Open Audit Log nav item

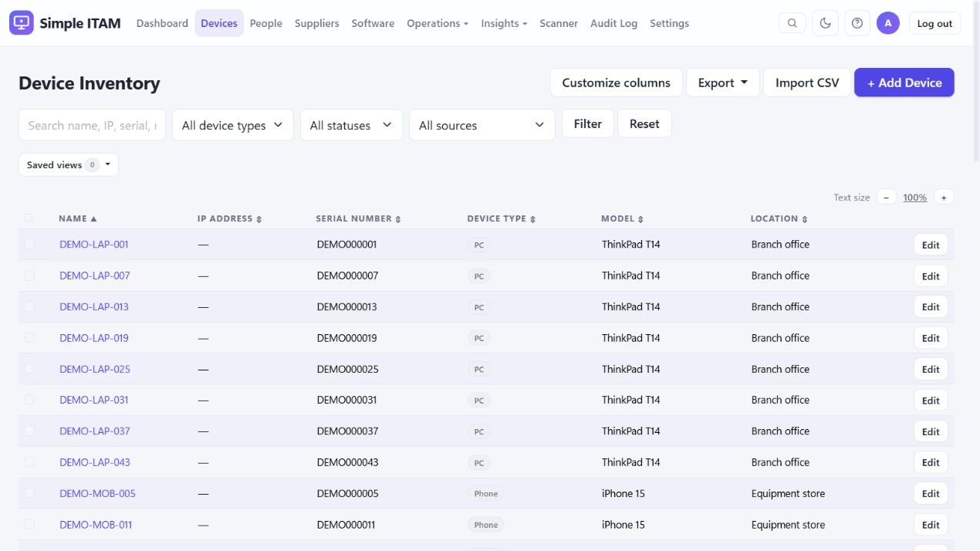coord(614,23)
